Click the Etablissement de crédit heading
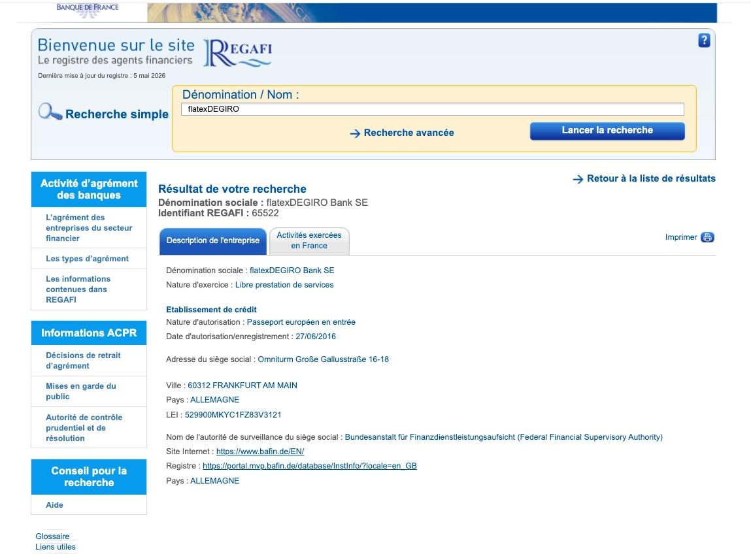 point(211,310)
